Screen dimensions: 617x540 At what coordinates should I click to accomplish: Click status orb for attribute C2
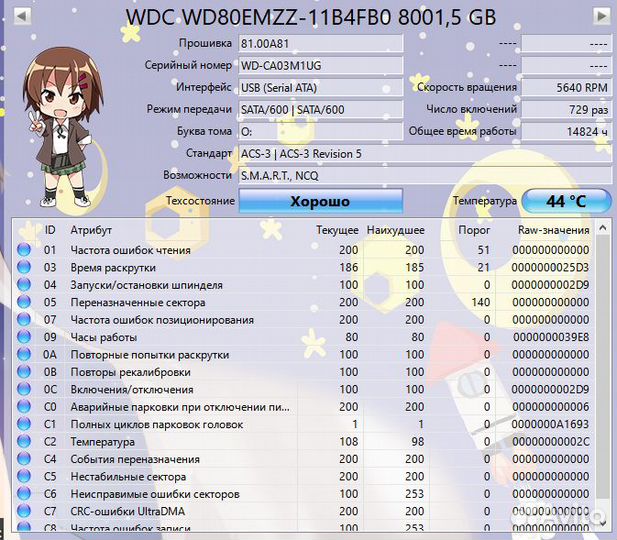pos(24,442)
